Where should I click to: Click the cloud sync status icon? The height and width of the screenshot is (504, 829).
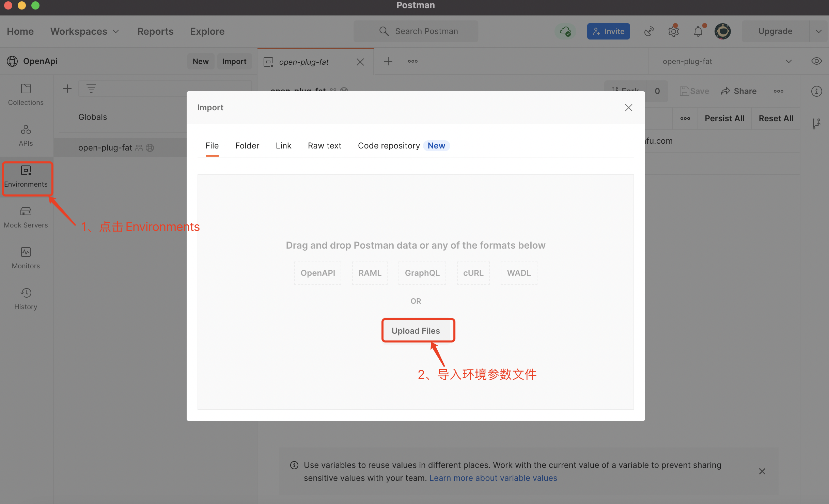(565, 31)
